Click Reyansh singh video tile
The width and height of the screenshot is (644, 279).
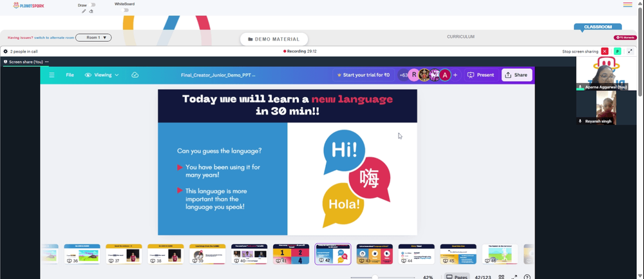pos(606,108)
